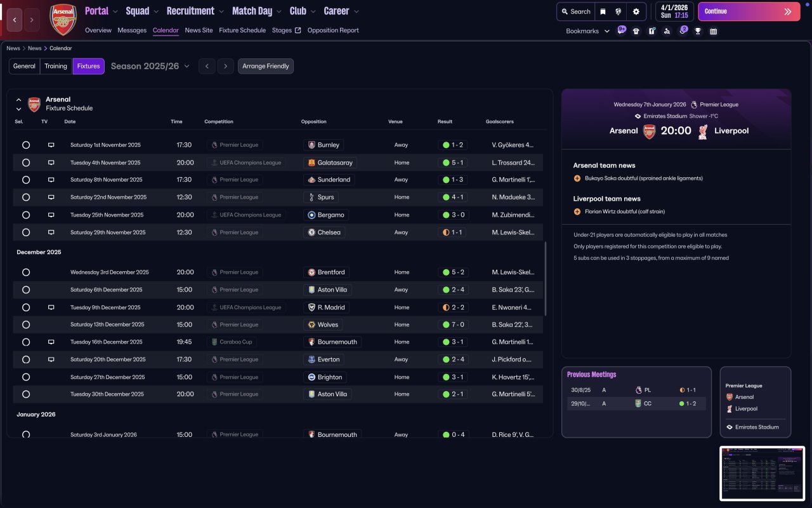The width and height of the screenshot is (812, 508).
Task: Click the date and time display
Action: tap(674, 11)
